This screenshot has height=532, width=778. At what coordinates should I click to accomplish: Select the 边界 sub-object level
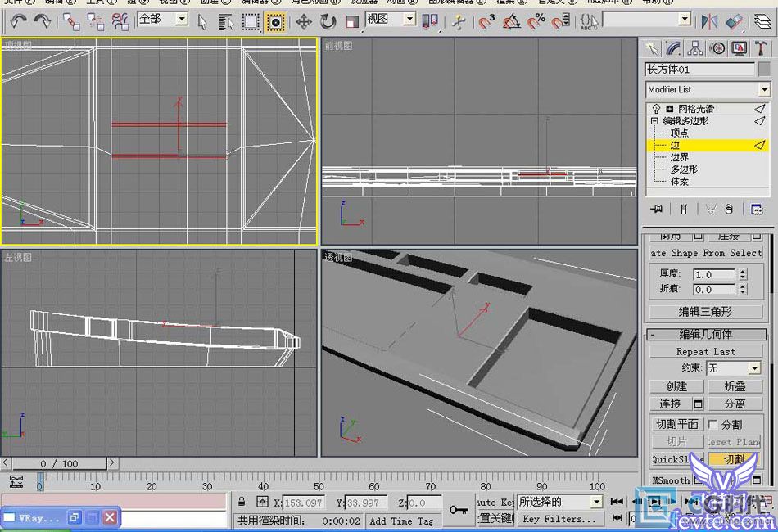pyautogui.click(x=679, y=157)
